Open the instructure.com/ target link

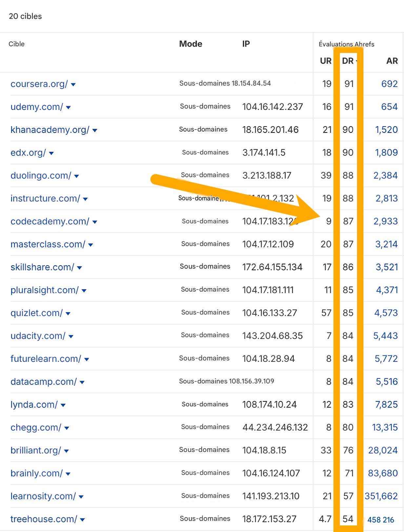(45, 198)
